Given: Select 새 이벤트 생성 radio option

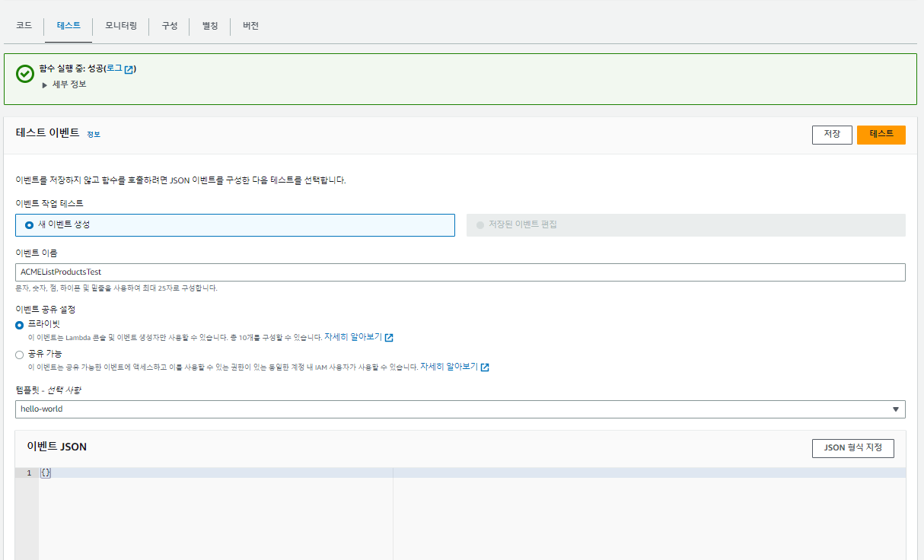Looking at the screenshot, I should tap(235, 225).
